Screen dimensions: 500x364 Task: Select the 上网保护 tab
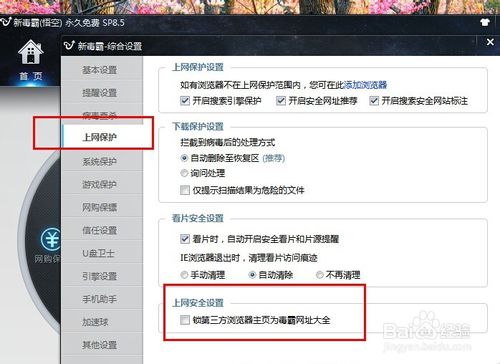point(102,137)
